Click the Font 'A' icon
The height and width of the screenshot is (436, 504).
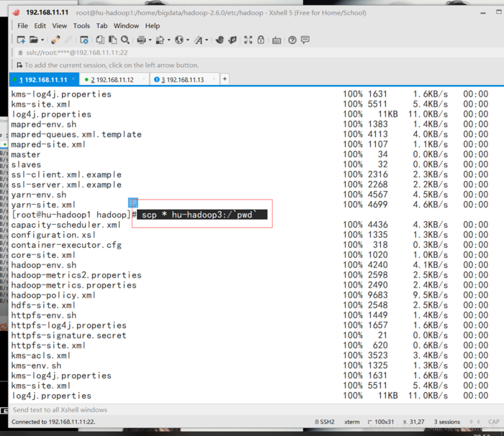pyautogui.click(x=198, y=40)
